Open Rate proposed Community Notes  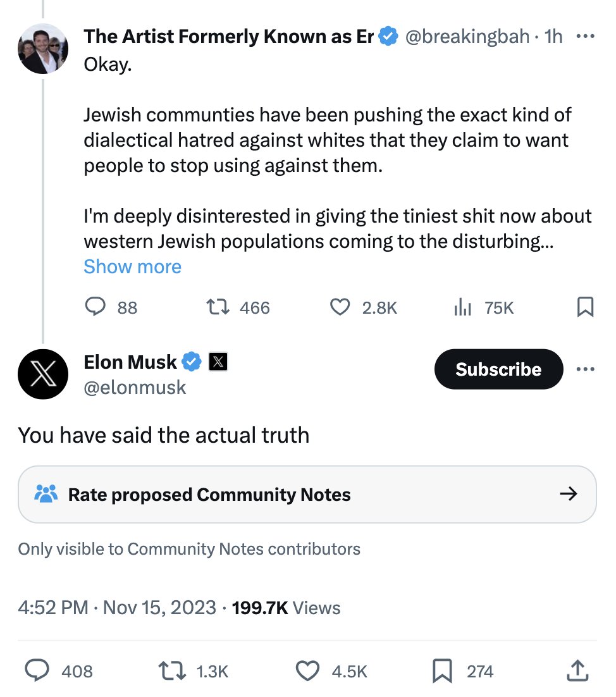307,494
